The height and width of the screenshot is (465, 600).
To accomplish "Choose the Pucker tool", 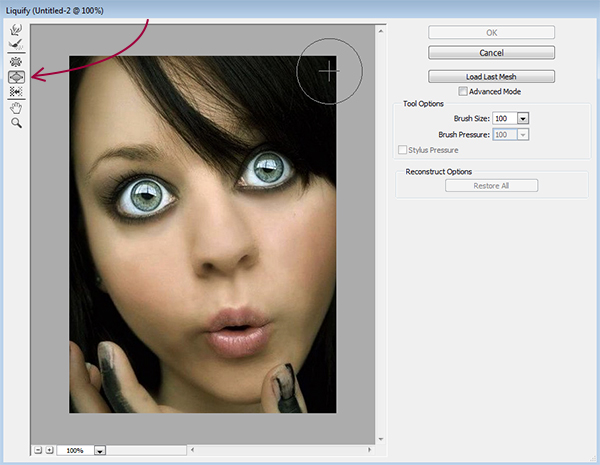I will [x=16, y=62].
